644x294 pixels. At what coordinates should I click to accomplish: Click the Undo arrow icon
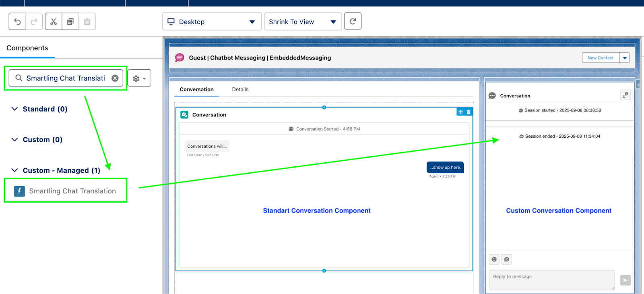(x=17, y=22)
